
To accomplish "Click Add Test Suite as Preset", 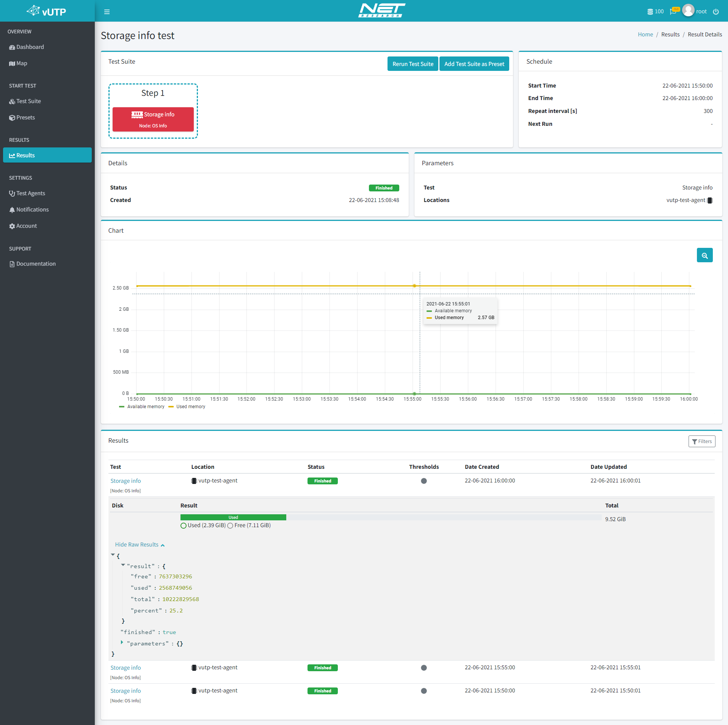I will pyautogui.click(x=474, y=64).
